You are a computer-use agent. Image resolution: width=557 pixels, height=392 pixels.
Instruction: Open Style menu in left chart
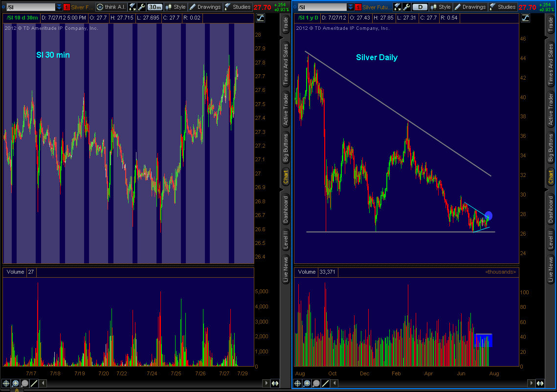176,7
